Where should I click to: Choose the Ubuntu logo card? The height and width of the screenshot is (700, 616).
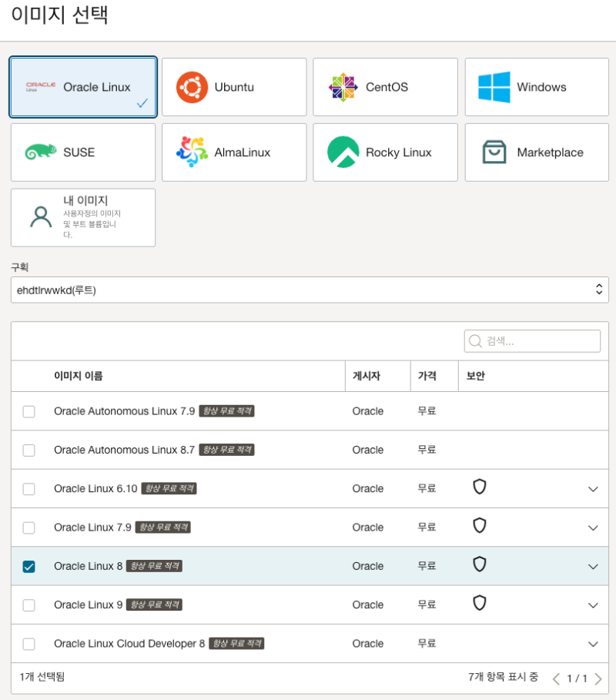234,87
